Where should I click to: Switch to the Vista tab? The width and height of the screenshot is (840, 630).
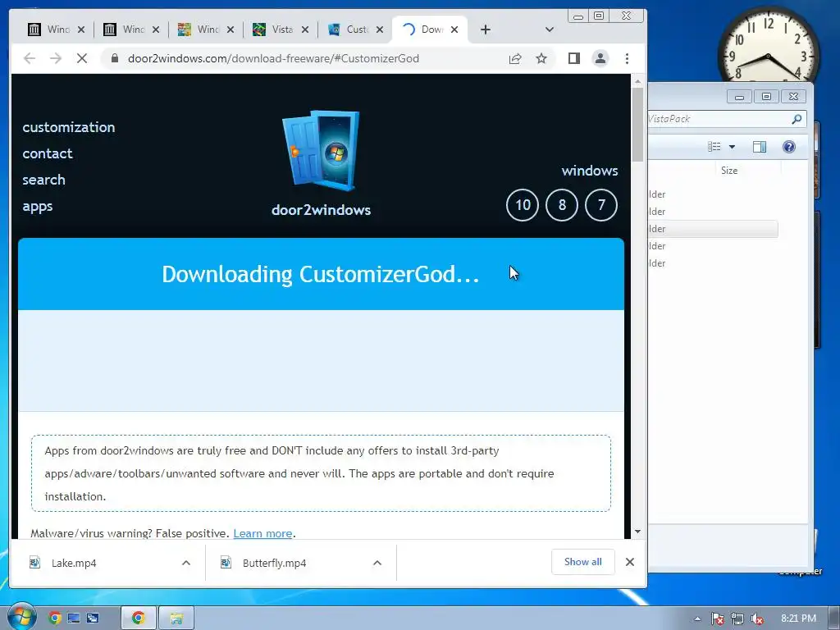tap(275, 30)
